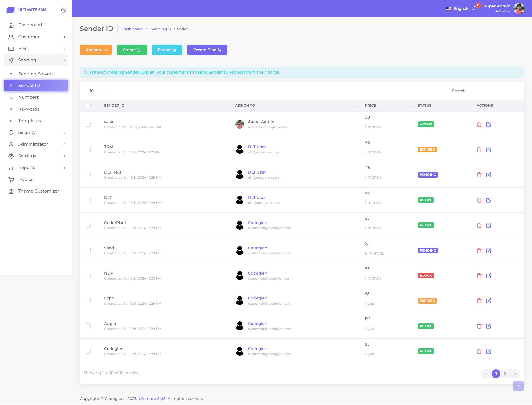Click the scroll-to-top arrow button
532x405 pixels.
coord(518,386)
